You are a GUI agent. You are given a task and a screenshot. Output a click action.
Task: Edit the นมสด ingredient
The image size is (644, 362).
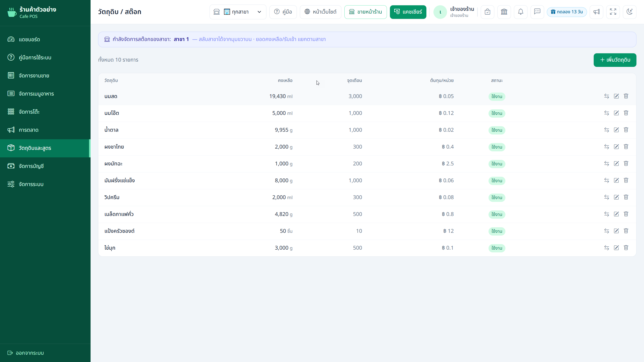point(616,96)
